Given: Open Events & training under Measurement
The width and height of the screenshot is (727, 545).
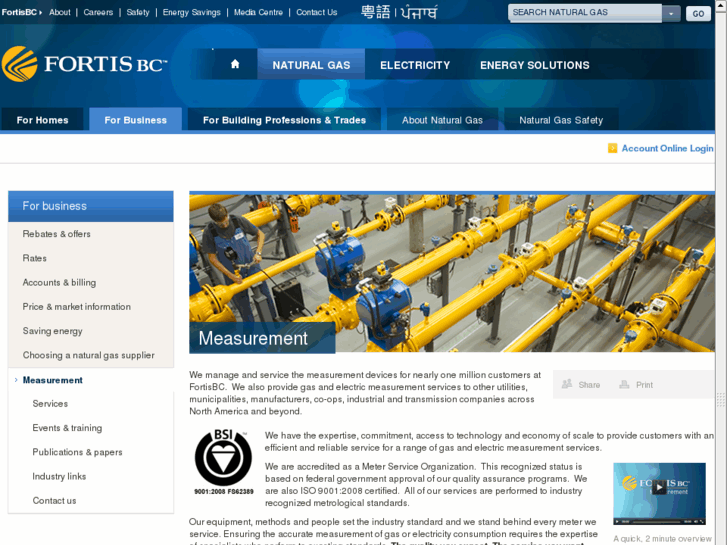Looking at the screenshot, I should pos(67,428).
